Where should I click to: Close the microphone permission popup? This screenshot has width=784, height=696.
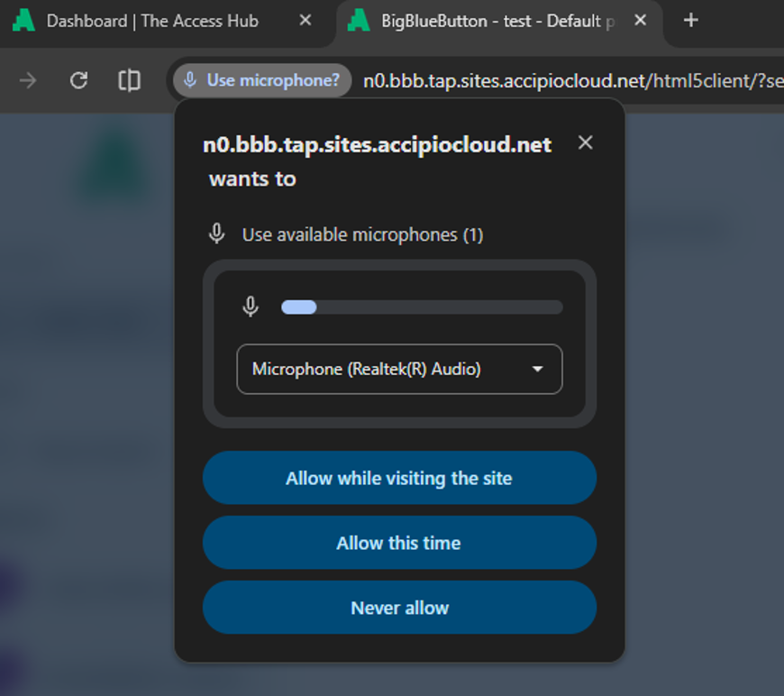pyautogui.click(x=585, y=142)
